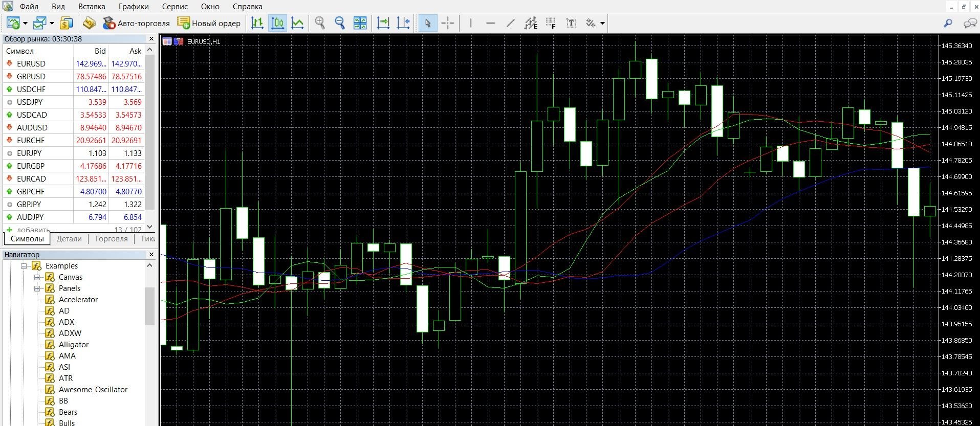
Task: Open the Вид menu
Action: click(x=58, y=7)
